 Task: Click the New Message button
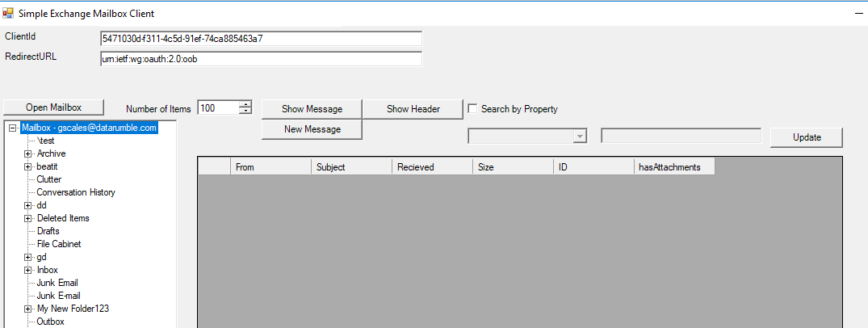click(x=312, y=129)
